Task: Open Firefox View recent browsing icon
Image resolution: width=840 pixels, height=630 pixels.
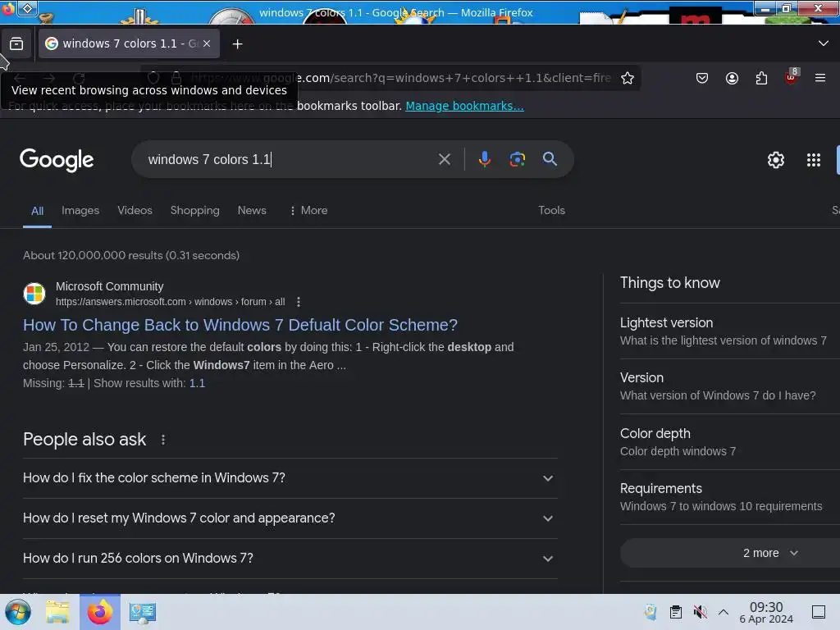Action: point(16,44)
